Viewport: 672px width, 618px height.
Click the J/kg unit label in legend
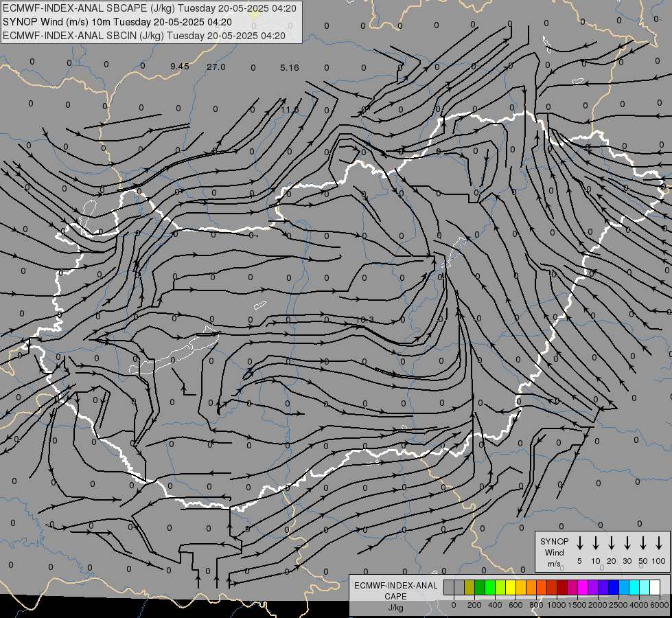[395, 608]
